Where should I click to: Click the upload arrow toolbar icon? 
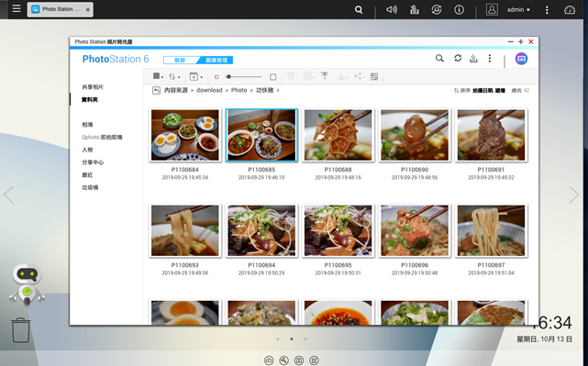click(325, 76)
